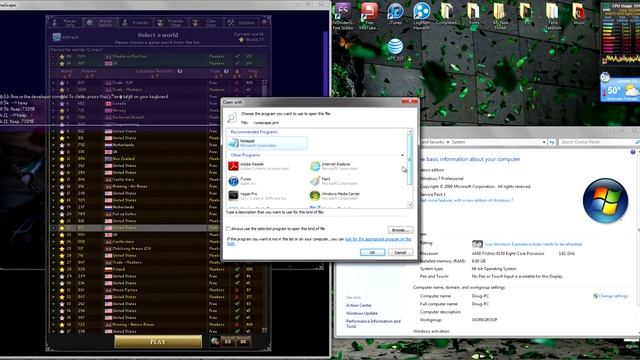Viewport: 640px width, 360px height.
Task: Confirm Open with dialog with OK
Action: 372,253
